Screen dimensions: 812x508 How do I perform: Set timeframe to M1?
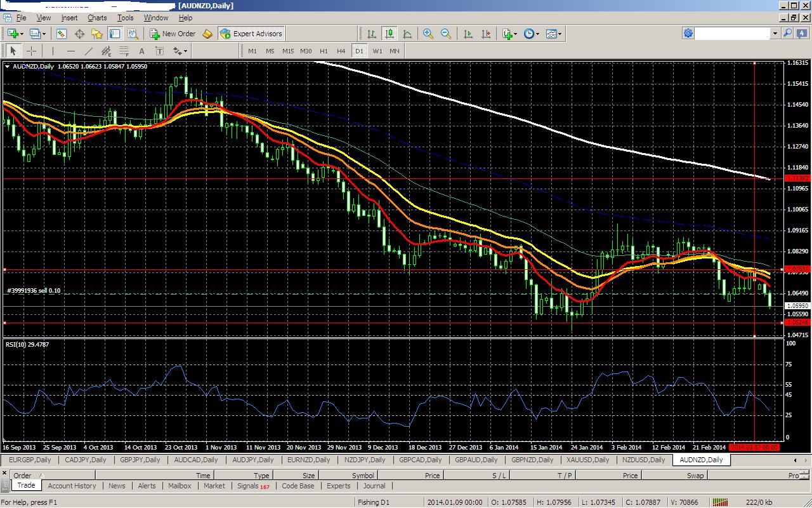252,51
